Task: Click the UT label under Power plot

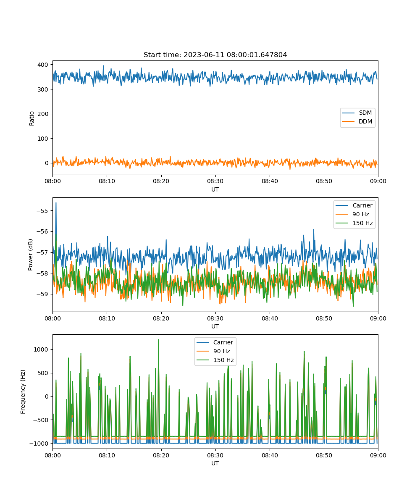Action: 215,326
